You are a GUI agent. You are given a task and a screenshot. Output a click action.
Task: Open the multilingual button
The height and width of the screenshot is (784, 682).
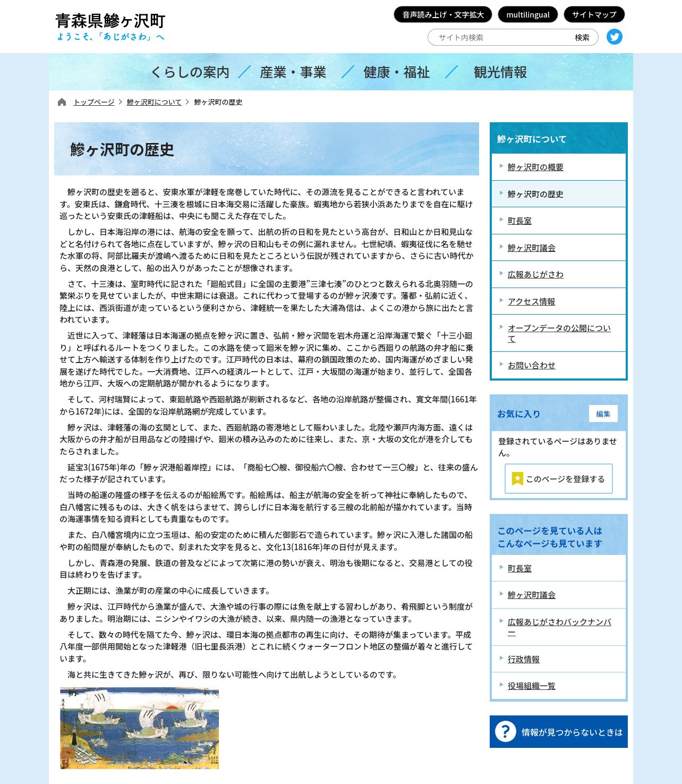528,14
